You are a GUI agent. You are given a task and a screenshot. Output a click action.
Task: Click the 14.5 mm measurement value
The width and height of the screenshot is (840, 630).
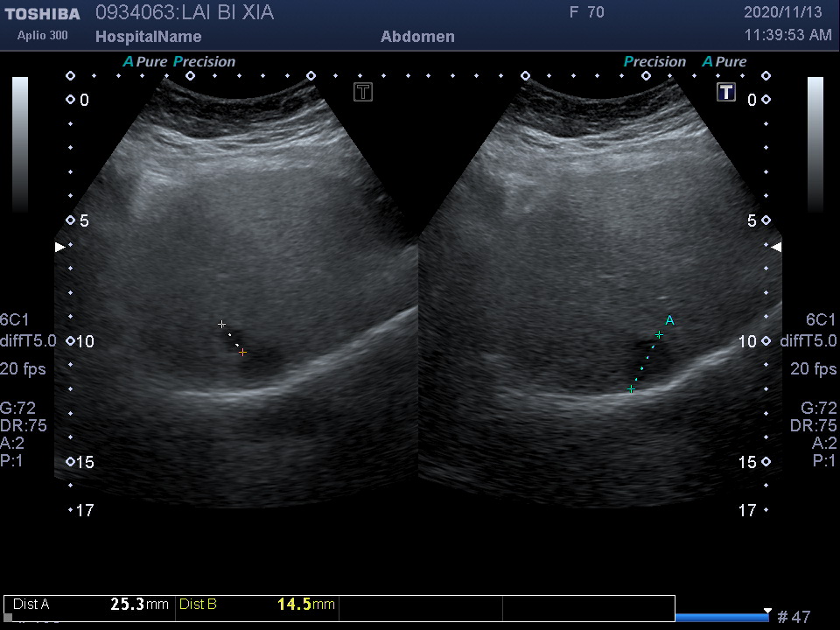pyautogui.click(x=306, y=605)
